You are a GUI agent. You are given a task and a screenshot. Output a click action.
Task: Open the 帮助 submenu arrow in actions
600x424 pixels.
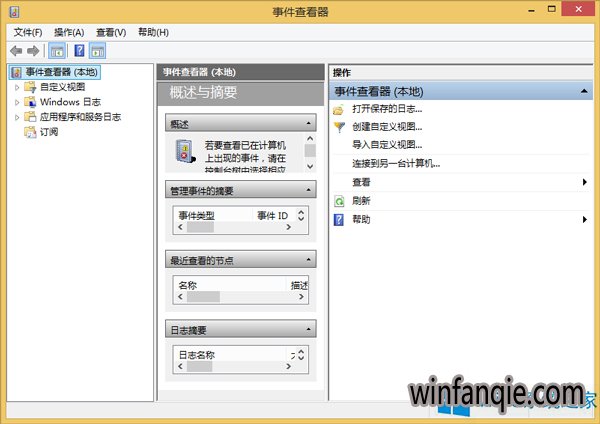(584, 220)
